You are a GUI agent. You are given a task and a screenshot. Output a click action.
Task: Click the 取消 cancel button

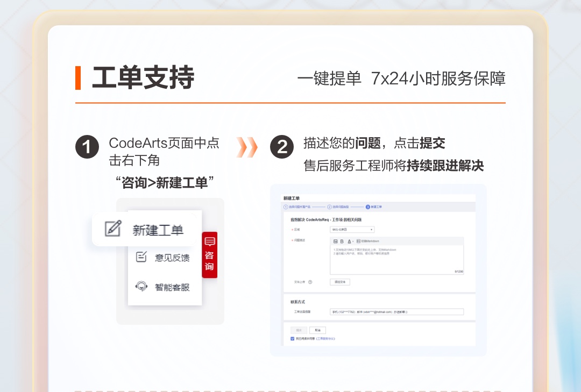pyautogui.click(x=318, y=329)
